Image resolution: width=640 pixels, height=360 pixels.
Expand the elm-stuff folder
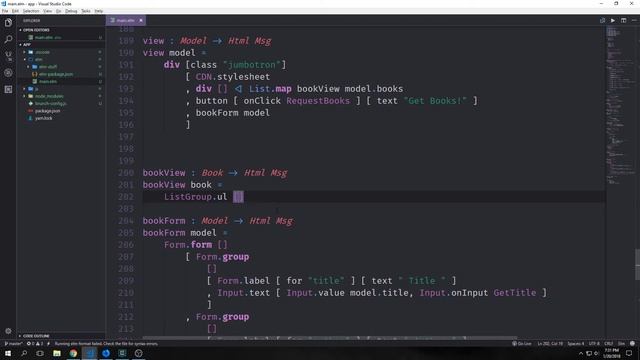(x=61, y=67)
